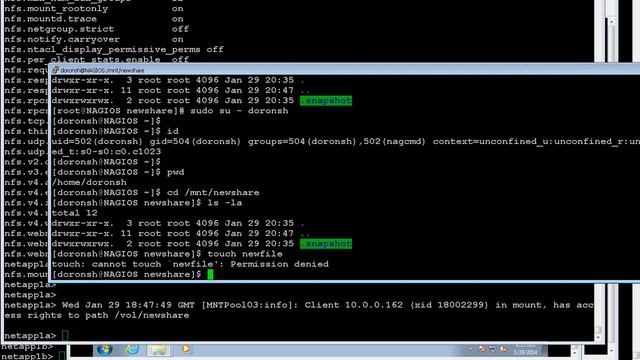Click scroll-down arrow of the netapp1a window scrollbar

pos(598,338)
